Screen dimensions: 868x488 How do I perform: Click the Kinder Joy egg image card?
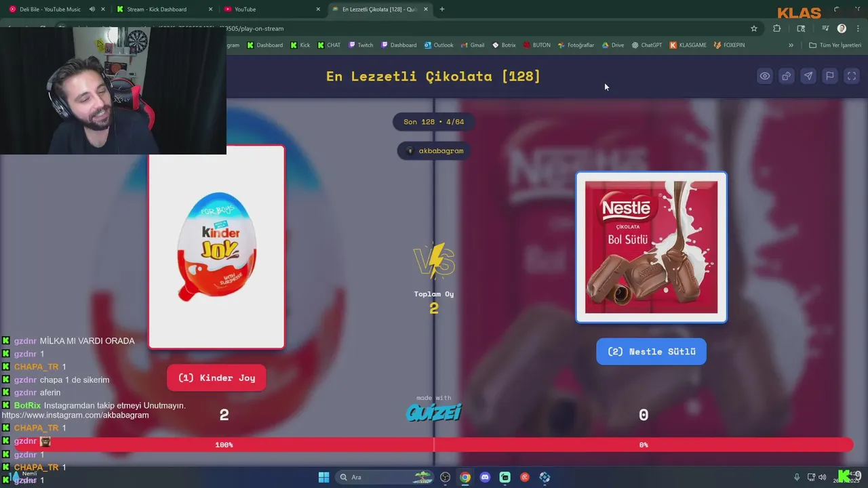216,247
